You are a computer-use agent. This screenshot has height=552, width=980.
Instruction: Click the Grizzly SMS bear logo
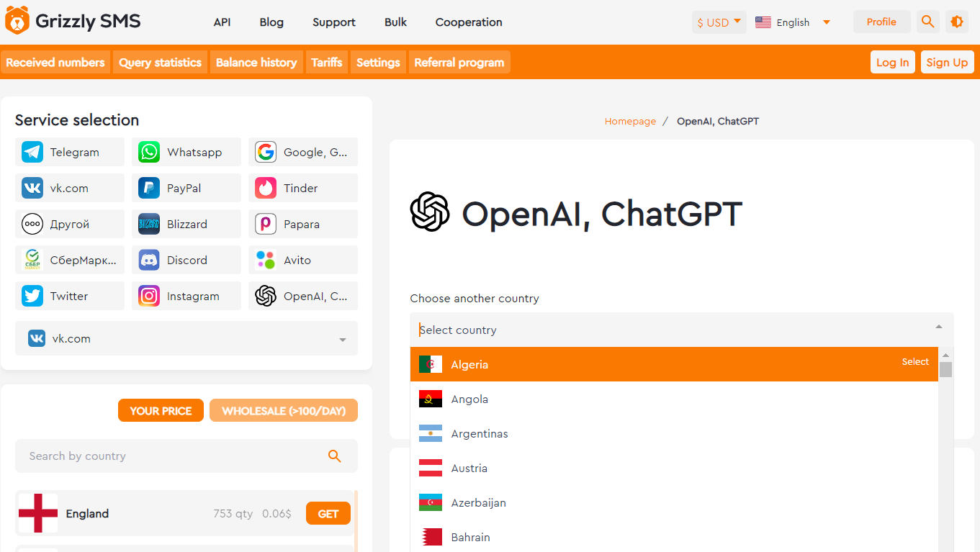pos(17,21)
